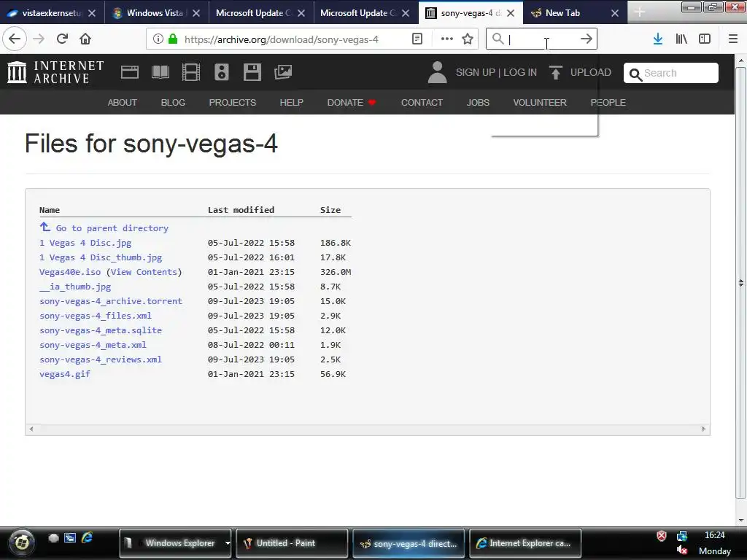Switch to Internet Explorer taskbar button

tap(525, 543)
